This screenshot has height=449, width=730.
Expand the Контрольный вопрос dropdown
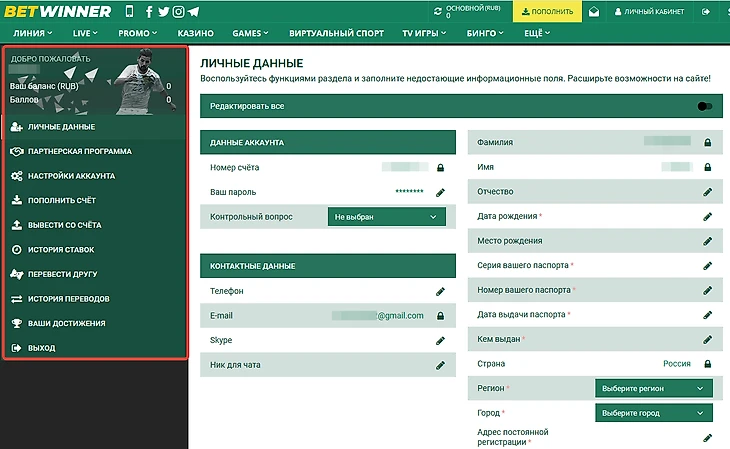(x=386, y=216)
